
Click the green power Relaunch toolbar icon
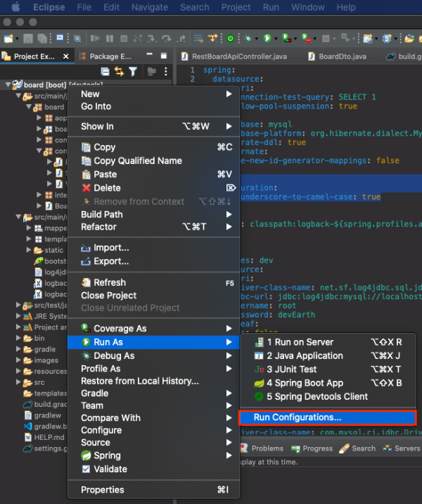(230, 39)
